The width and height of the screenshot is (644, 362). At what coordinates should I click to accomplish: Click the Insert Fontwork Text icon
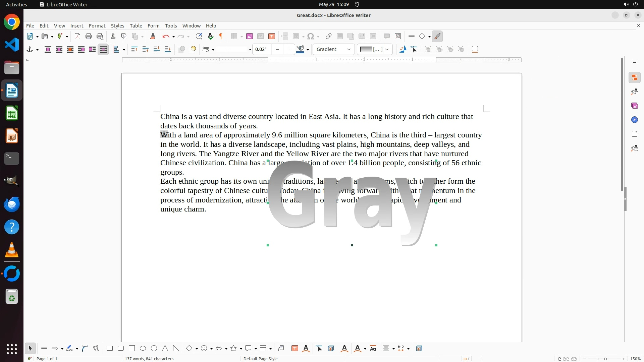[306, 349]
